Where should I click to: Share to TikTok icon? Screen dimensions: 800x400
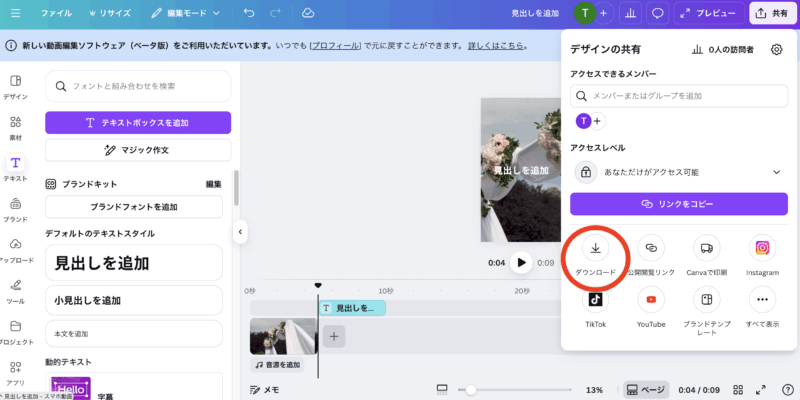click(x=595, y=299)
